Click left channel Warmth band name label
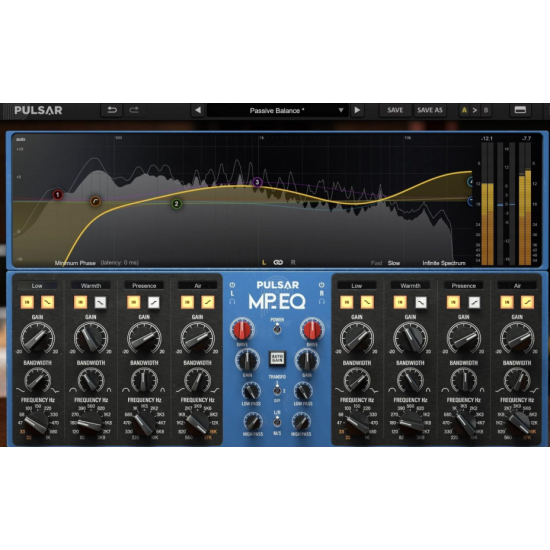Viewport: 550px width, 550px height. coord(91,286)
